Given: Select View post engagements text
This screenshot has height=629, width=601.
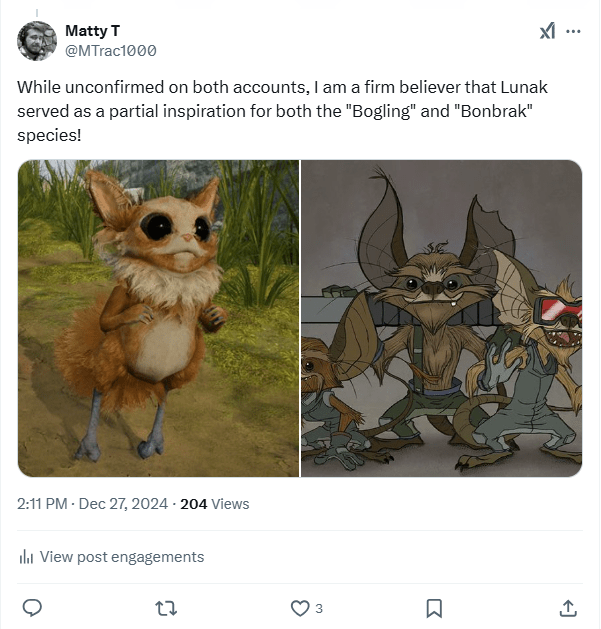Looking at the screenshot, I should [121, 557].
